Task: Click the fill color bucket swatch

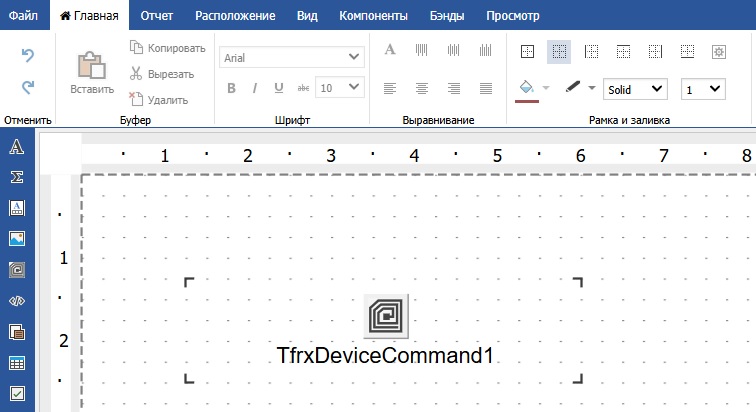Action: click(x=526, y=88)
